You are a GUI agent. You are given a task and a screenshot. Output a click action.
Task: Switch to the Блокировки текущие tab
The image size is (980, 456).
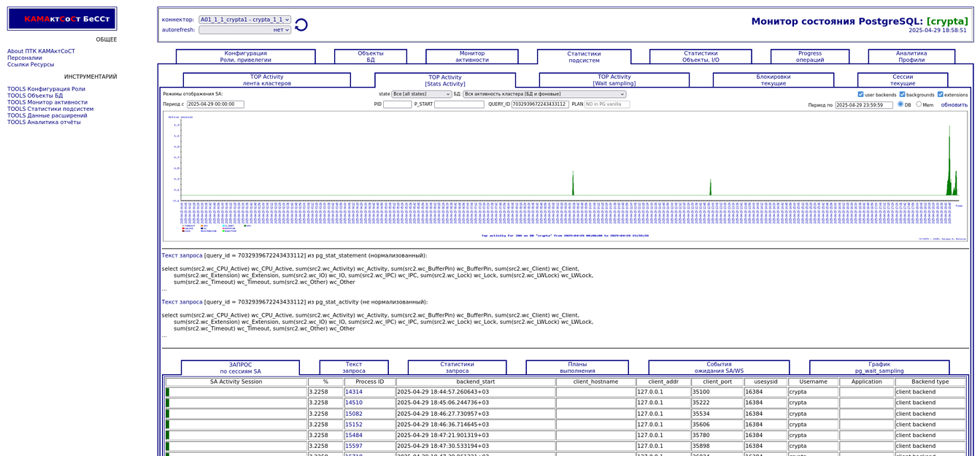pos(773,80)
